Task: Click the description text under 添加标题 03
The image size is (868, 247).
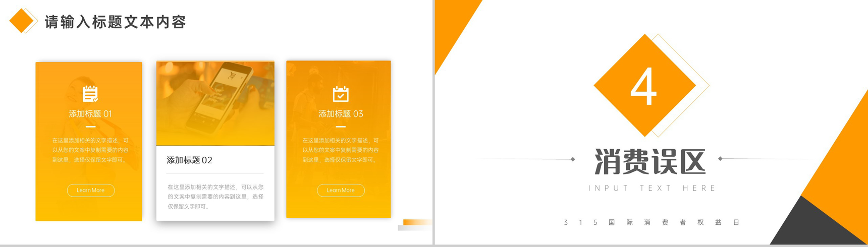Action: click(x=341, y=150)
